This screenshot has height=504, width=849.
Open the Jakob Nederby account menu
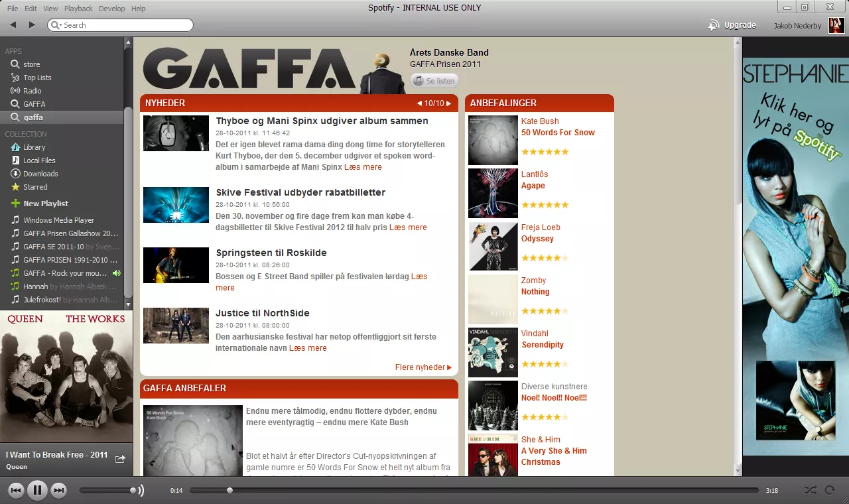[x=797, y=25]
